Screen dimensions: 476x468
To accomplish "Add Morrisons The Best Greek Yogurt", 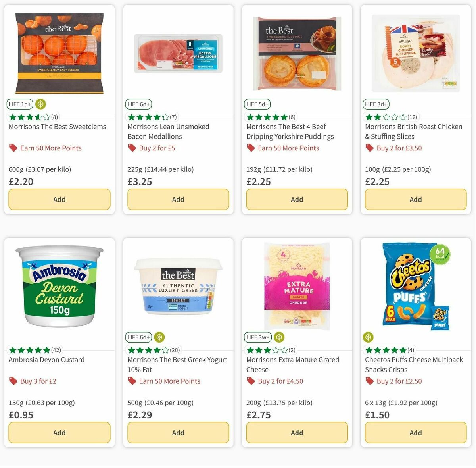I will coord(178,432).
